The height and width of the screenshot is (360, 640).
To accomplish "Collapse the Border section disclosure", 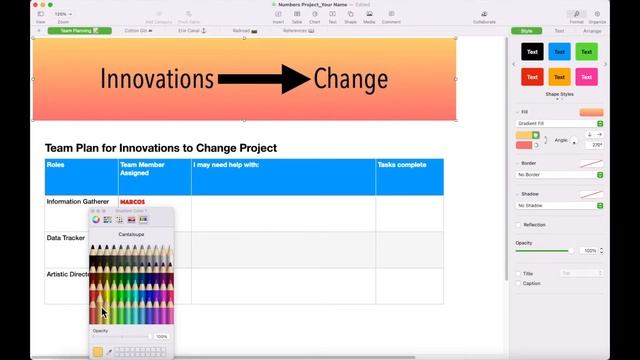I will [x=518, y=163].
